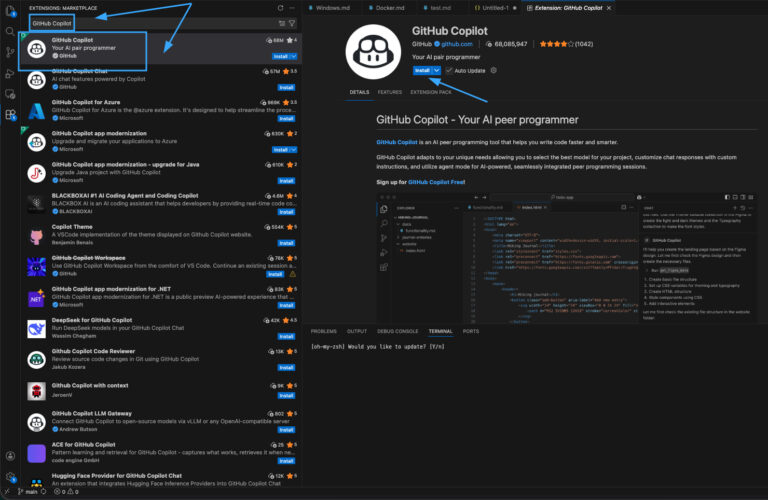Select GitHub Copilot app modernization for .NET row

[161, 297]
